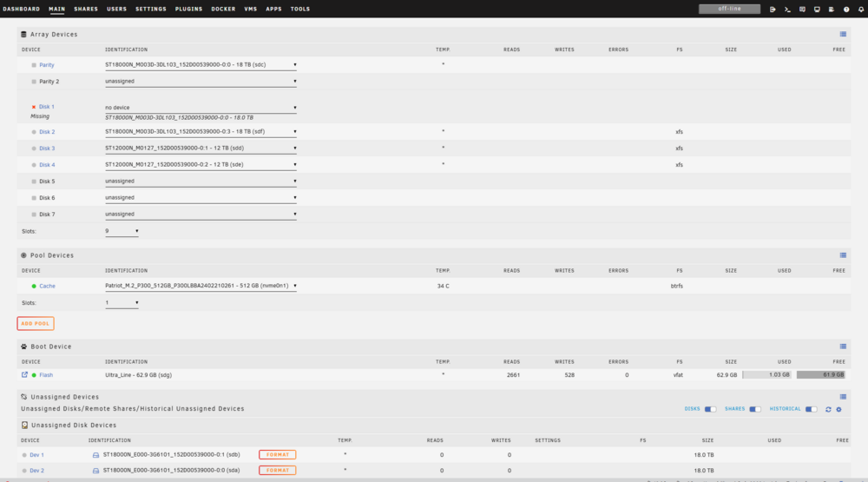Click the green status dot next to Cache
This screenshot has width=868, height=482.
pyautogui.click(x=34, y=287)
